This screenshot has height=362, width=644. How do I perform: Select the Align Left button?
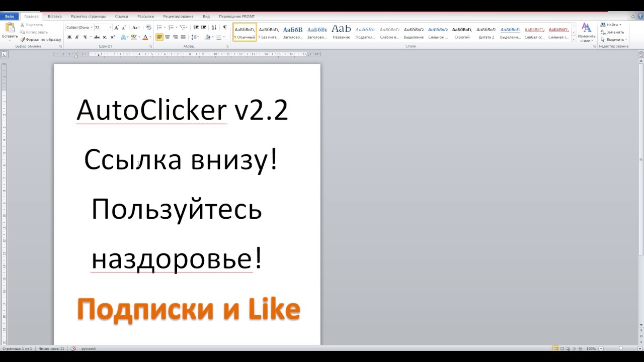pos(159,37)
